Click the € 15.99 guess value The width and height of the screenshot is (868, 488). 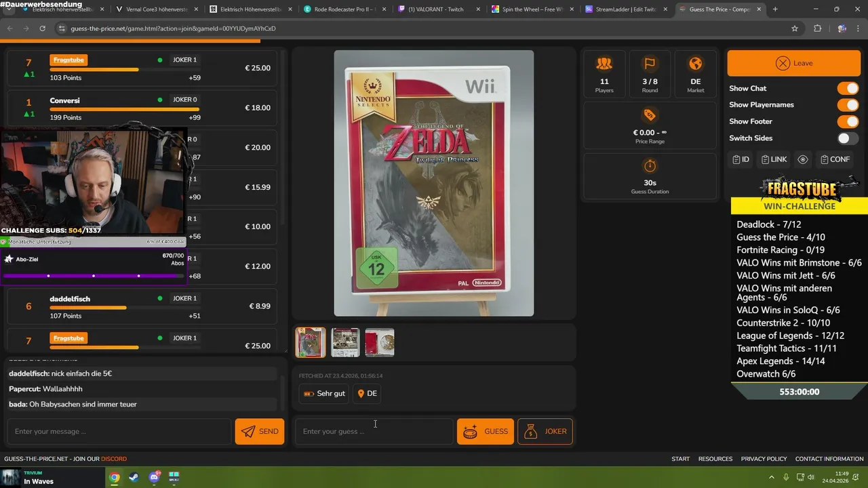(258, 187)
